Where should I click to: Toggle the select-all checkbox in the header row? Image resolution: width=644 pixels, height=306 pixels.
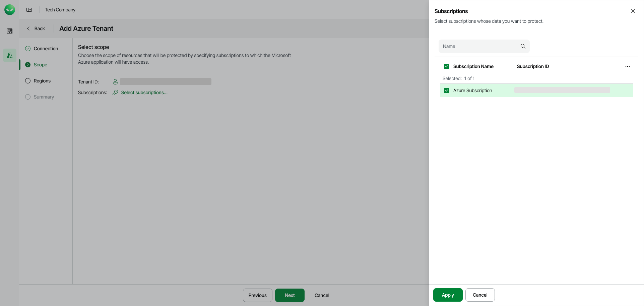click(447, 66)
